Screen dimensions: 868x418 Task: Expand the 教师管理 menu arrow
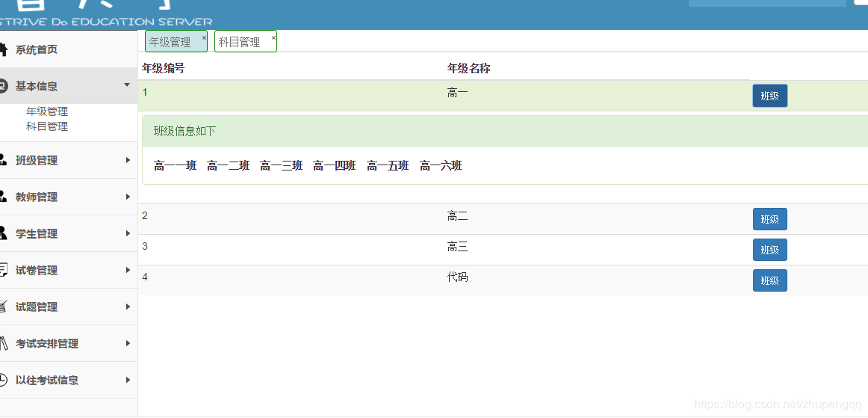(128, 197)
